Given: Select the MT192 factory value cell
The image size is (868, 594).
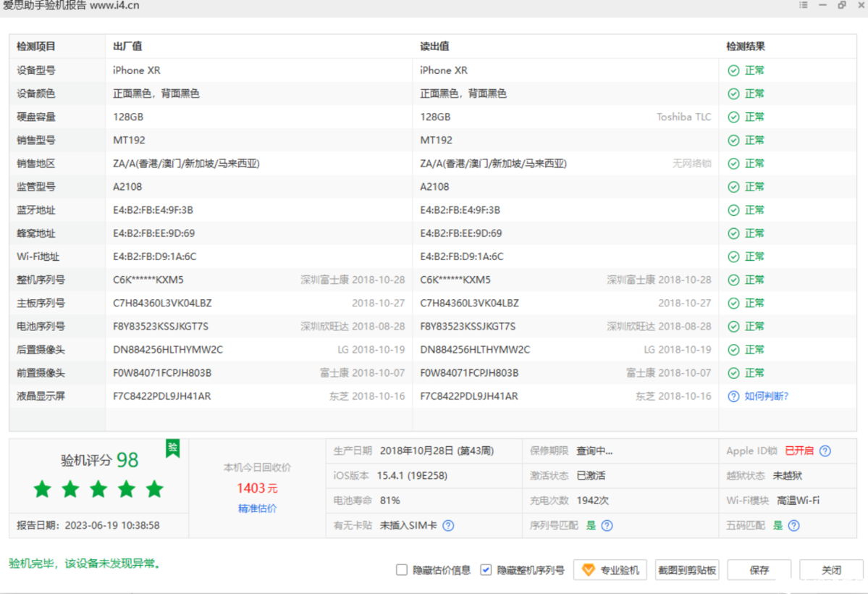Looking at the screenshot, I should click(x=129, y=141).
